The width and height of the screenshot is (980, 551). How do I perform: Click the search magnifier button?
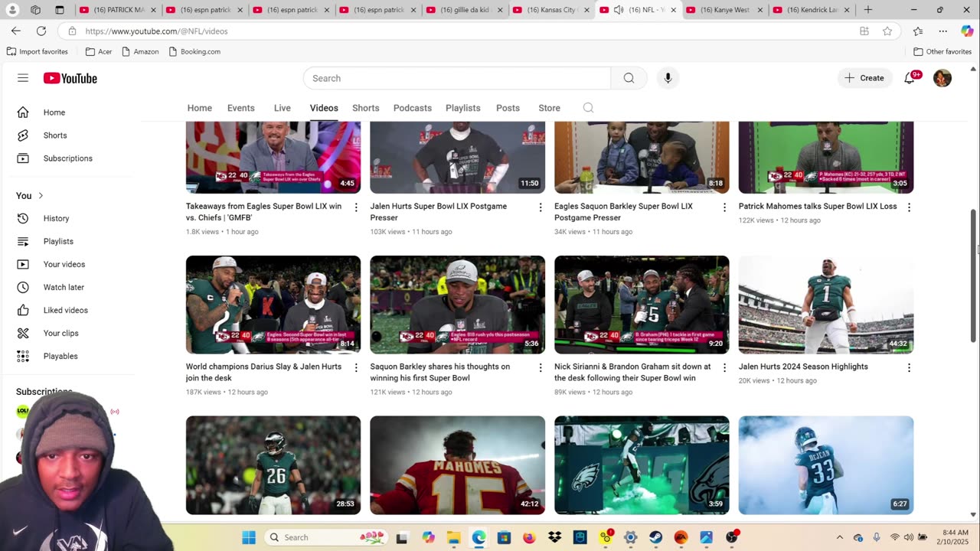pyautogui.click(x=629, y=78)
